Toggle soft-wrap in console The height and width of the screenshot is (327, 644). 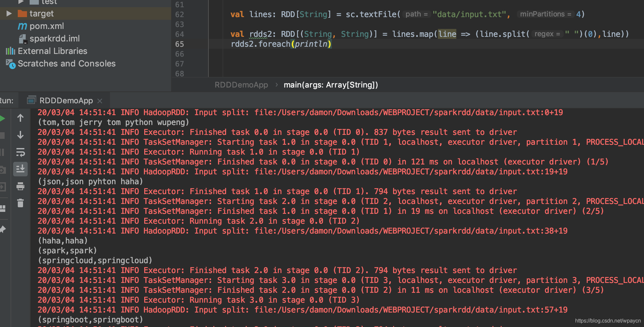[20, 152]
